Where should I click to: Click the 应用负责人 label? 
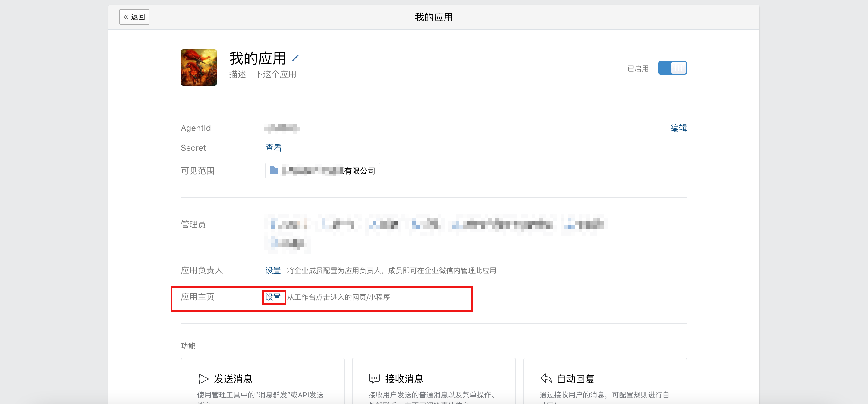202,270
